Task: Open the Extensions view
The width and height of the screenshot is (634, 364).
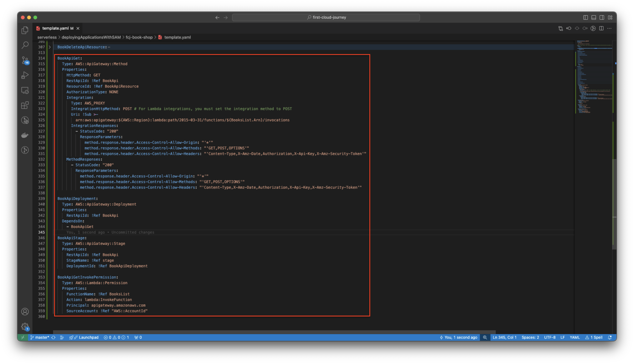Action: 25,105
